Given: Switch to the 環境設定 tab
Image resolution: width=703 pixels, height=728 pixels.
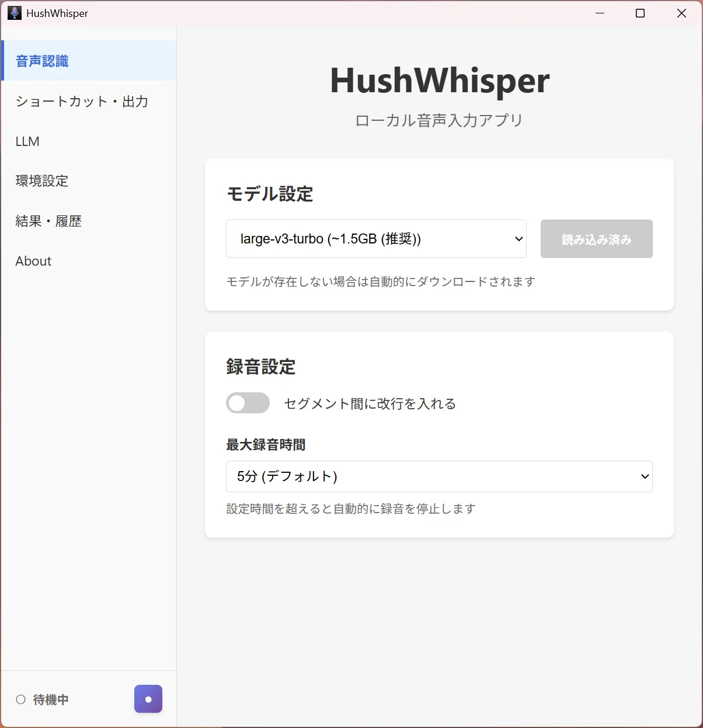Looking at the screenshot, I should pyautogui.click(x=42, y=181).
